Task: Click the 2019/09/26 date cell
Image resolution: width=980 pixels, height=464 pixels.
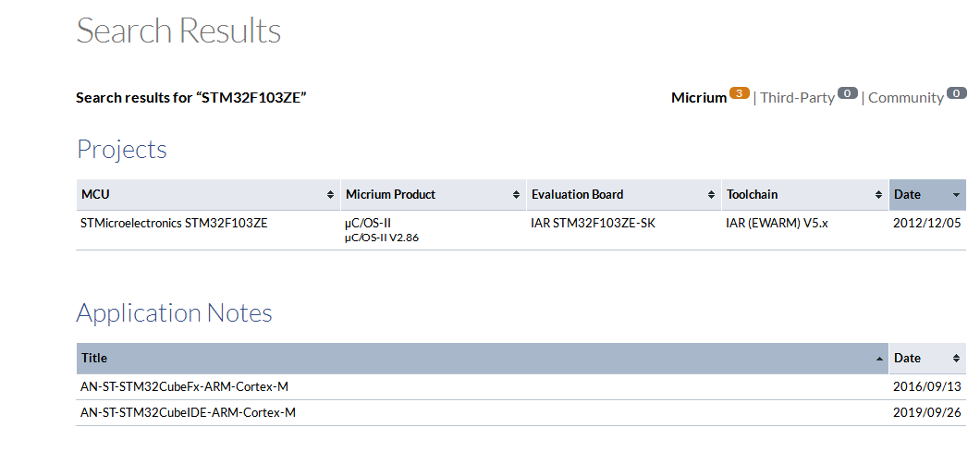Action: (927, 413)
